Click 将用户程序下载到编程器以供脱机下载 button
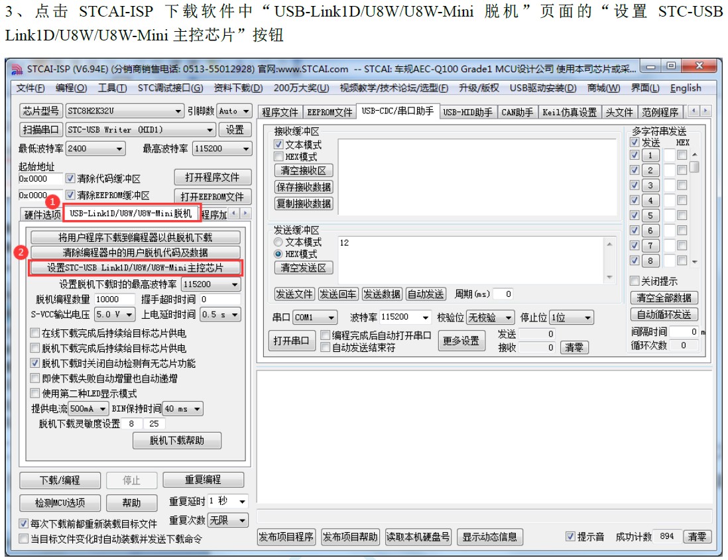 [x=135, y=237]
